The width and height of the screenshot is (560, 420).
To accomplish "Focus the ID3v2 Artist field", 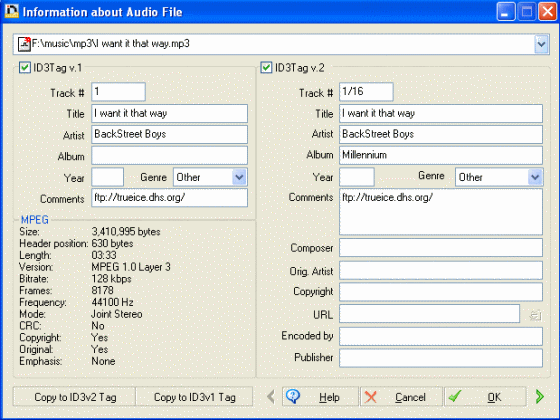I will pyautogui.click(x=441, y=134).
